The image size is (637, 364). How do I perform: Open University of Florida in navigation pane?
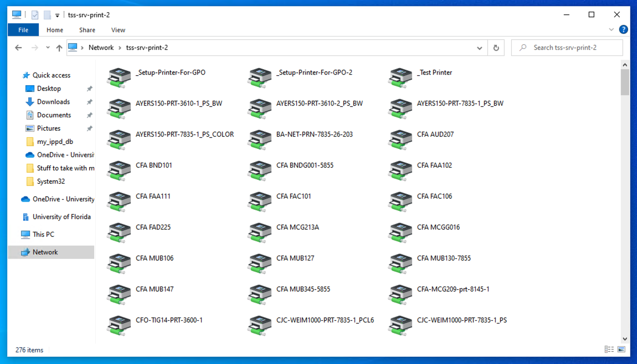click(x=61, y=217)
